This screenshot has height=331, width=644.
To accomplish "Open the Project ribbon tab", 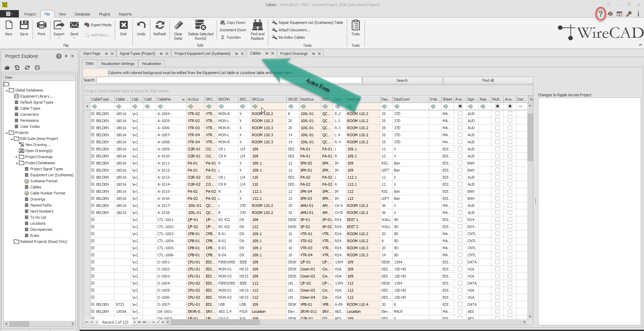I will [30, 14].
